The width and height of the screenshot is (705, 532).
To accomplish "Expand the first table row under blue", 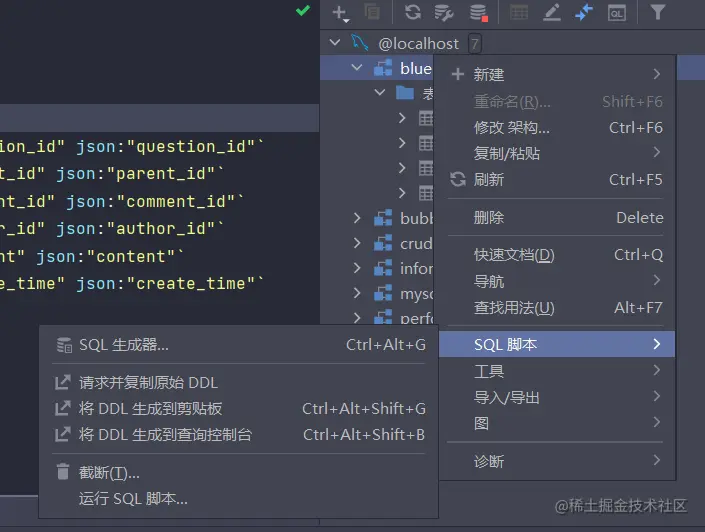I will (x=402, y=118).
